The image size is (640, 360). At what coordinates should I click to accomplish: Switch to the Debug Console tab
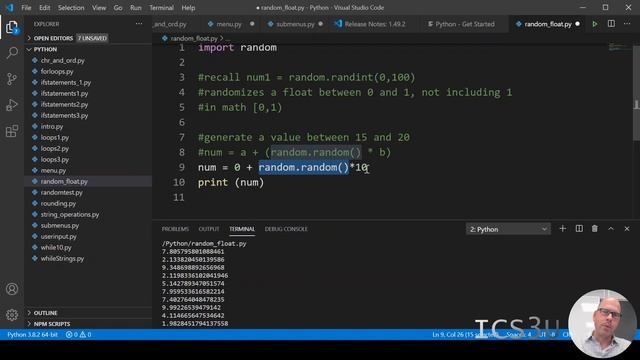pos(286,229)
